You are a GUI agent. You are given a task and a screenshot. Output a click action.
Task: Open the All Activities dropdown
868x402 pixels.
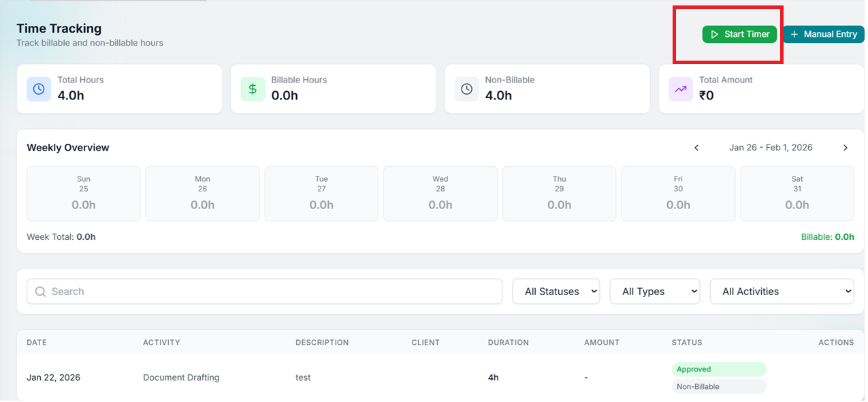[782, 292]
